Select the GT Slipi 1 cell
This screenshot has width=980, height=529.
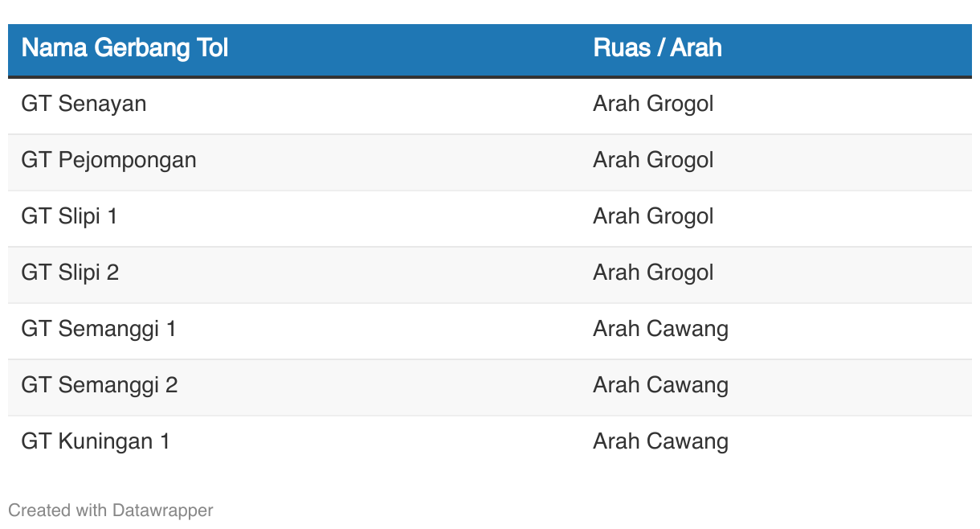point(294,218)
